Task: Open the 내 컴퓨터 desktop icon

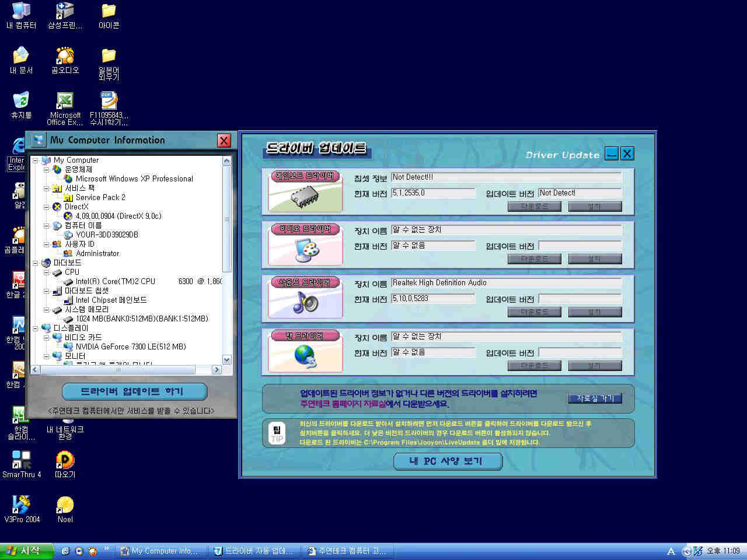Action: click(x=21, y=15)
